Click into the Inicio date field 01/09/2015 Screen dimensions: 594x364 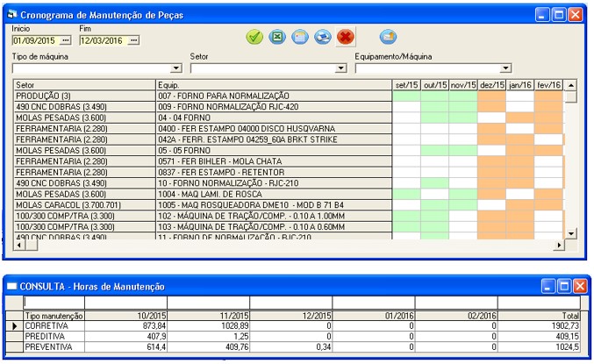36,40
